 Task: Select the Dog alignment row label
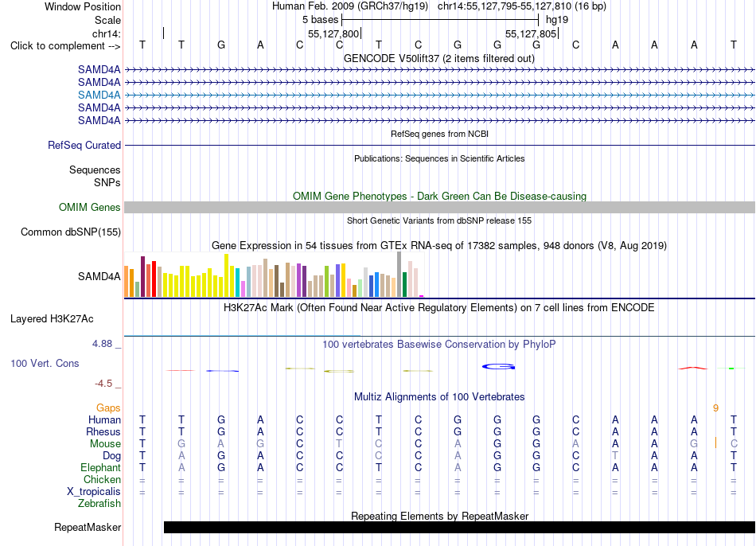(x=111, y=456)
